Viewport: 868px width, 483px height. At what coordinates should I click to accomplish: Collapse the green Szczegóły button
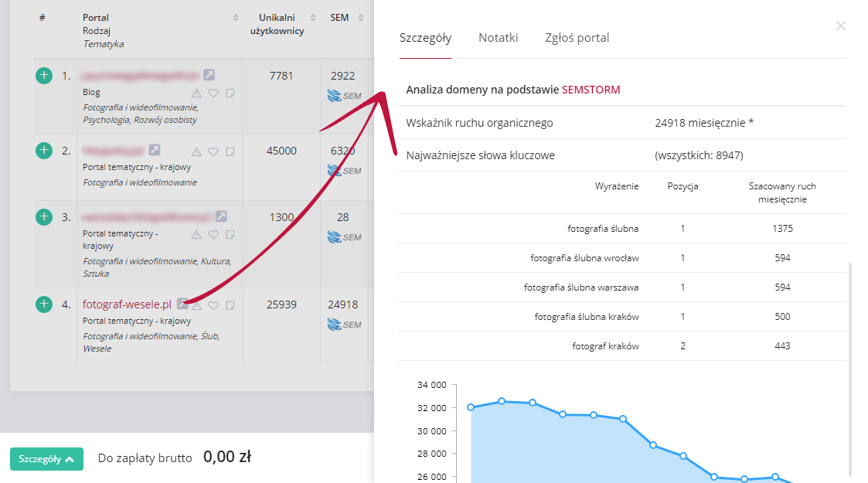(x=46, y=459)
